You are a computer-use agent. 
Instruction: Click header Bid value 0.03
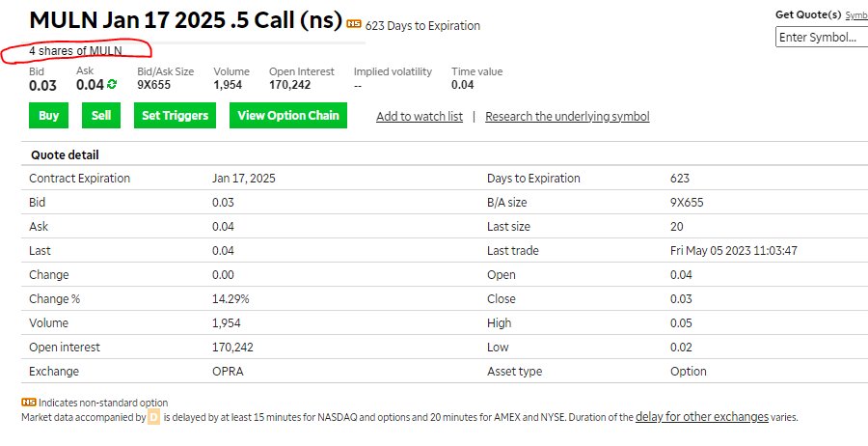tap(42, 85)
